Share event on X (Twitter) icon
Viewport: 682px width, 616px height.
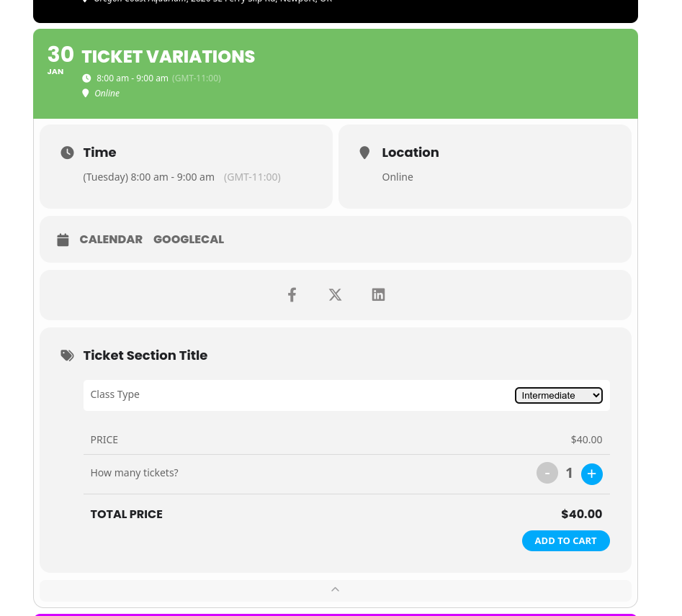335,295
